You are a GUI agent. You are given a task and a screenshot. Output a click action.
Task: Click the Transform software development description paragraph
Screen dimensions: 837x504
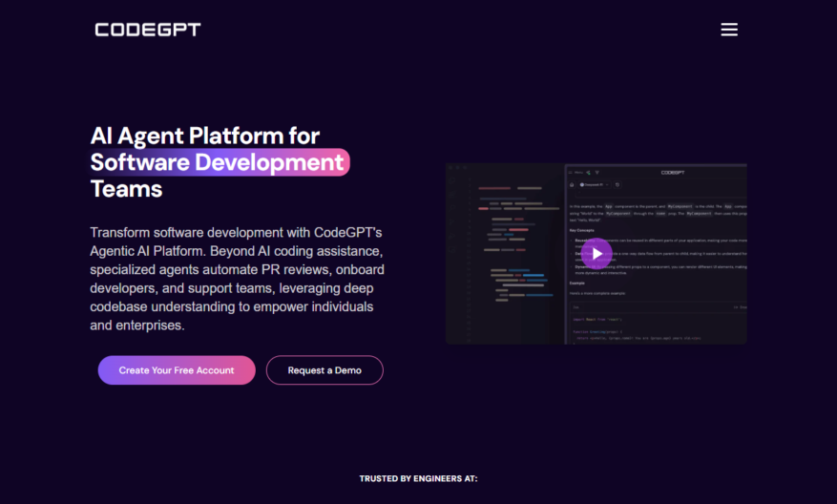click(237, 279)
